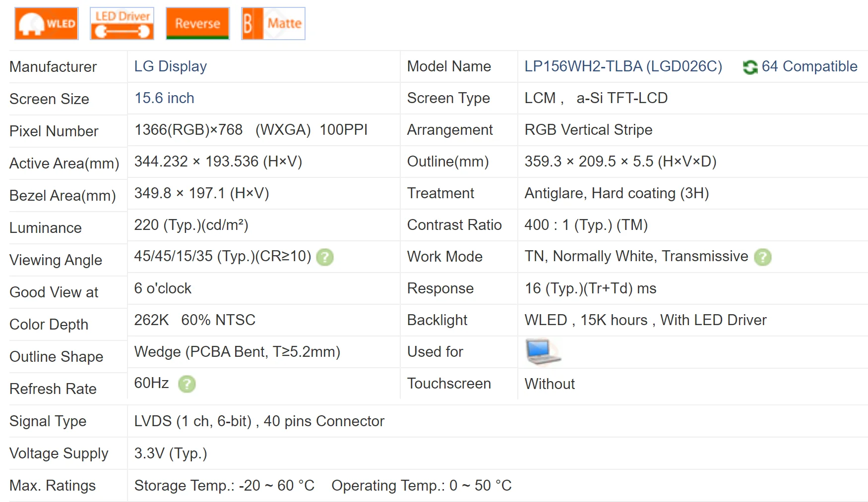Select the RGB Vertical Stripe arrangement value

(x=588, y=129)
